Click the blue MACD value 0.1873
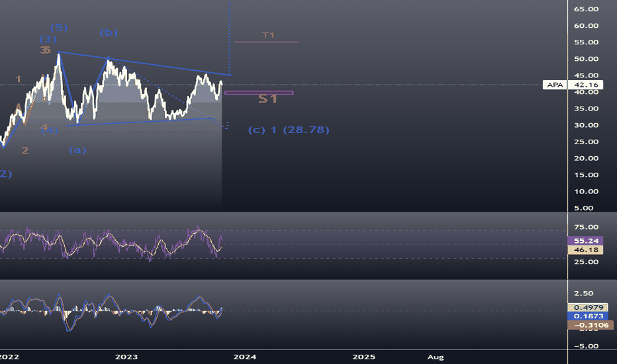 click(588, 316)
